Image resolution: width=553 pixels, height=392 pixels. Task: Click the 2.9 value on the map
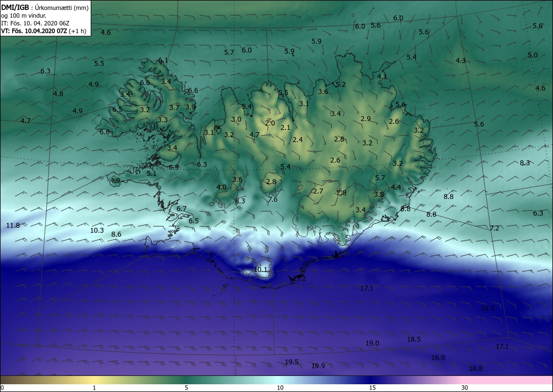point(366,119)
